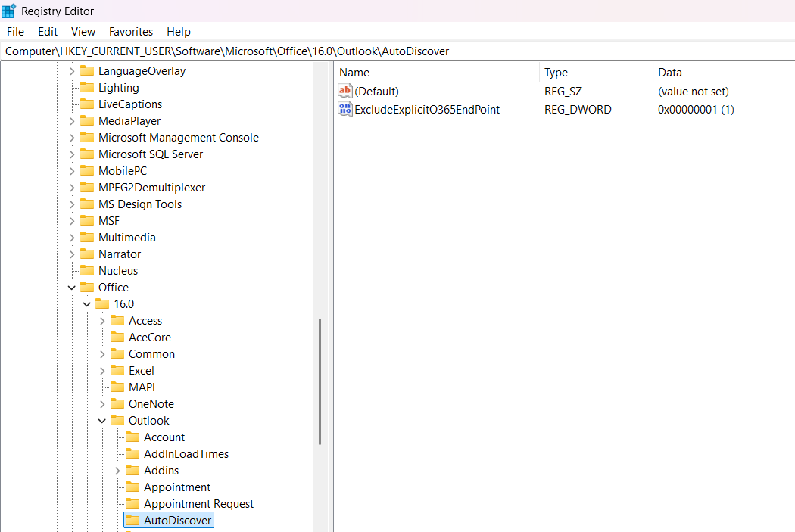The height and width of the screenshot is (532, 795).
Task: Click the Registry Editor app icon in title bar
Action: click(8, 11)
